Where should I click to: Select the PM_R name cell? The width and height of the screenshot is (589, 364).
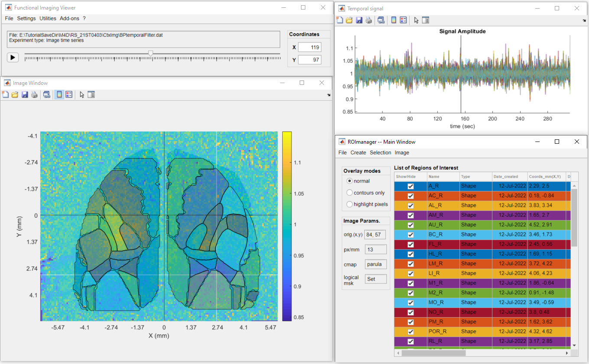443,322
